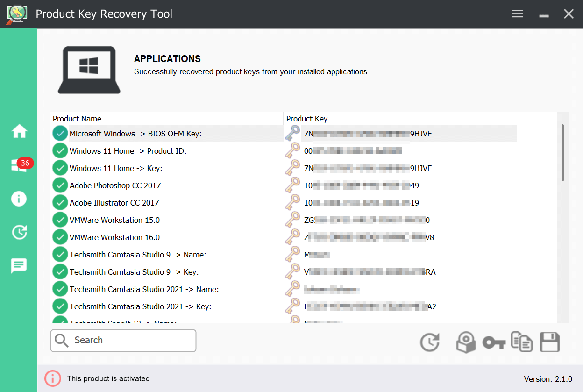Open the hamburger menu in title bar

pyautogui.click(x=517, y=14)
